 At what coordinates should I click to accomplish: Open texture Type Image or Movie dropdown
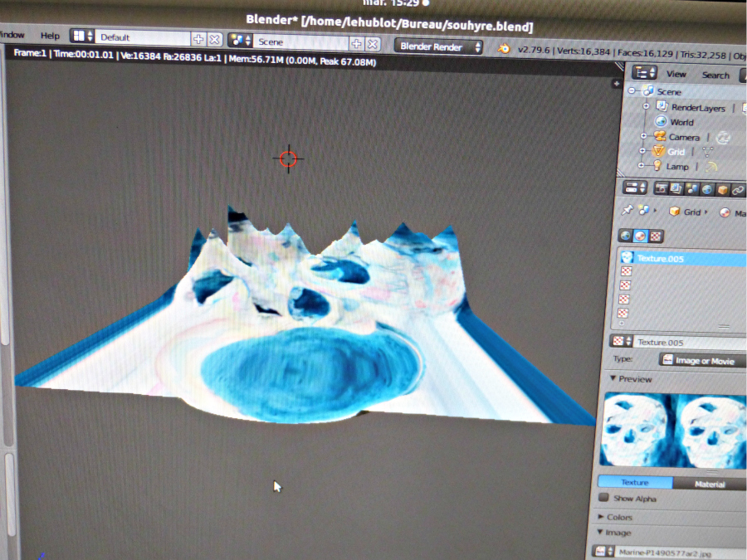tap(702, 360)
